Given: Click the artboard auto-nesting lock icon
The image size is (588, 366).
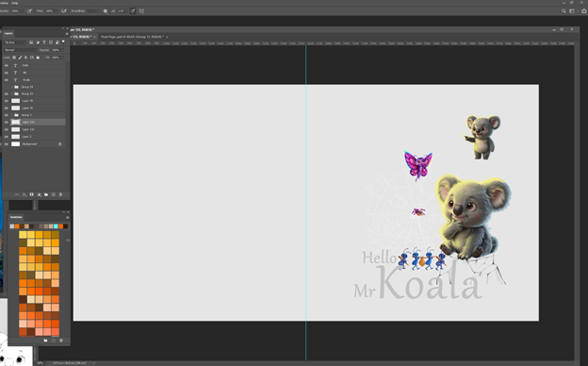Looking at the screenshot, I should [32, 58].
